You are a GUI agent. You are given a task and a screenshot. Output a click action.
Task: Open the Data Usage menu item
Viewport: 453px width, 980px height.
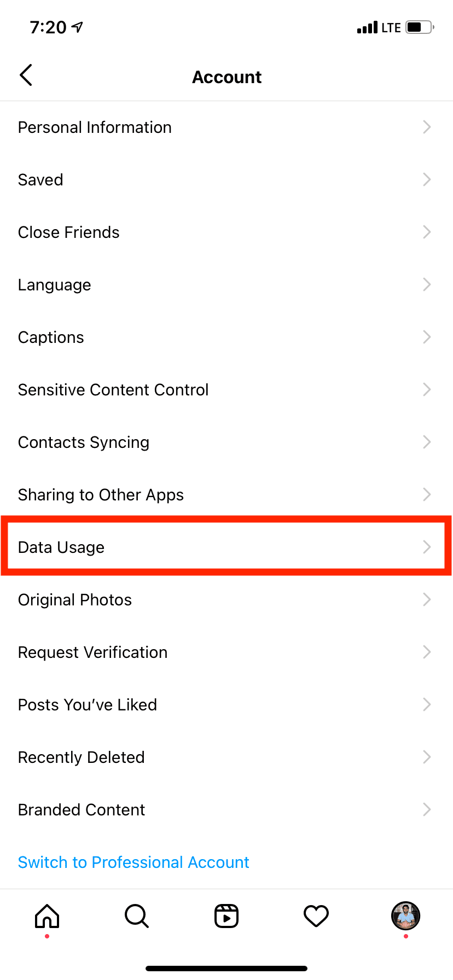[x=61, y=547]
